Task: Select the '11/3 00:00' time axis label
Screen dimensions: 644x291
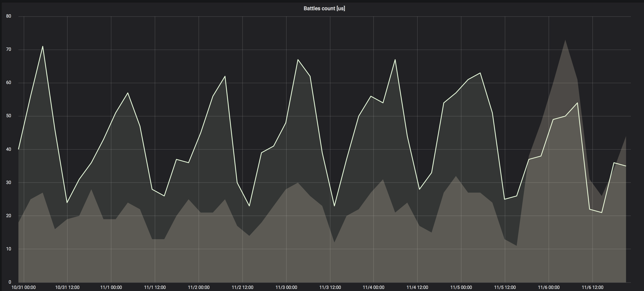Action: [x=286, y=287]
